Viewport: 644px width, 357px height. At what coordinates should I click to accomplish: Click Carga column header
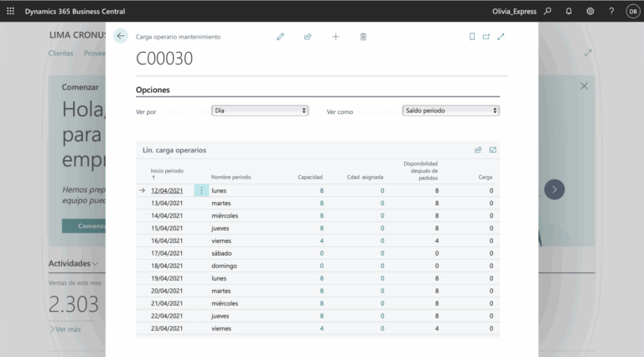click(485, 178)
